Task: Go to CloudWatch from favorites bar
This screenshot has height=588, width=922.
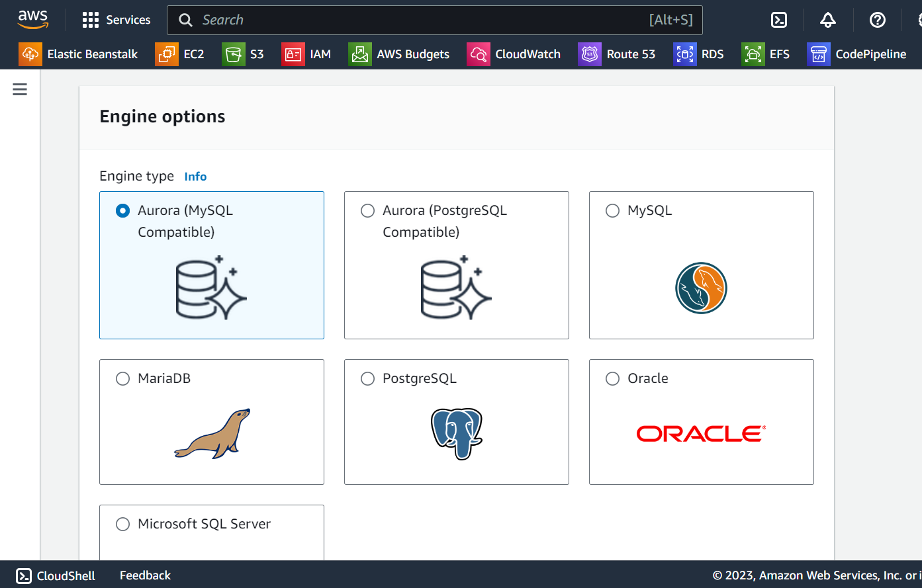Action: pos(528,54)
